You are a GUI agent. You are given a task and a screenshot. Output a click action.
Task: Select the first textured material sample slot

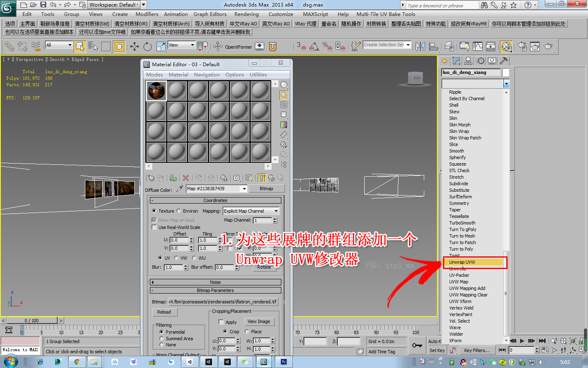pos(156,91)
